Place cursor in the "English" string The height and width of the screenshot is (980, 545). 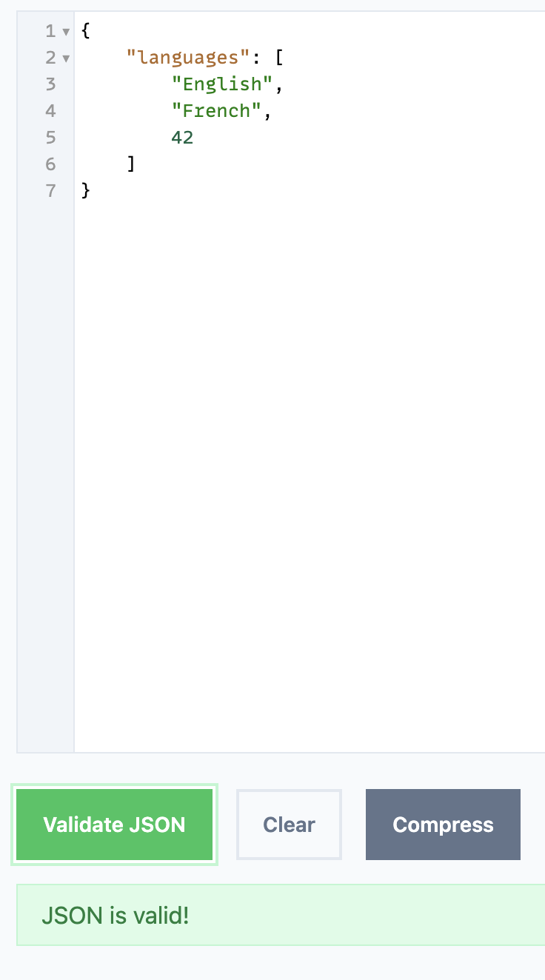pos(222,84)
